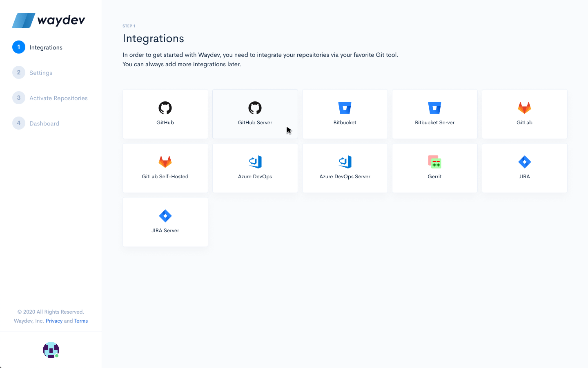Open the Privacy policy link
588x368 pixels.
[53, 321]
